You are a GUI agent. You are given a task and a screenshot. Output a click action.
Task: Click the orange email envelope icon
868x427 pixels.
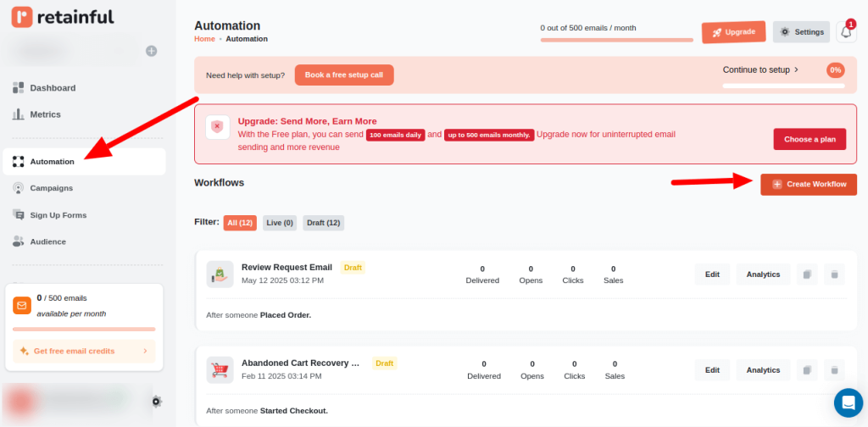22,305
